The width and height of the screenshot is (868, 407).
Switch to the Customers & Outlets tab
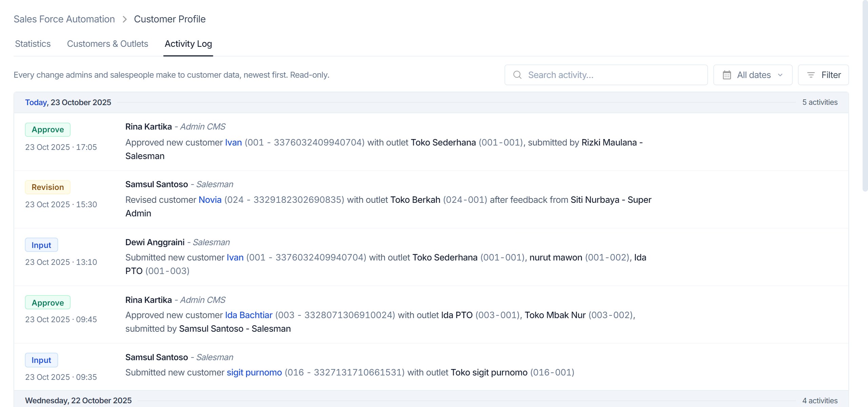[x=107, y=44]
